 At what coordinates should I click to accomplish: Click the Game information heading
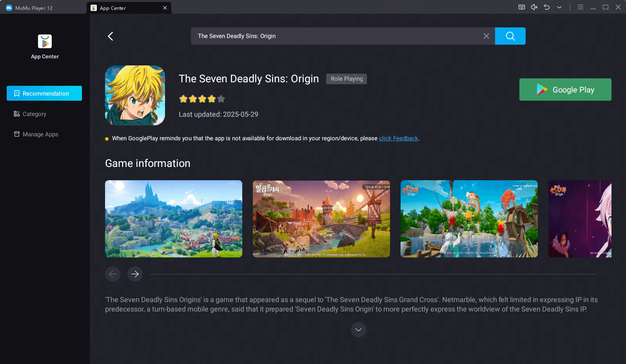(148, 163)
